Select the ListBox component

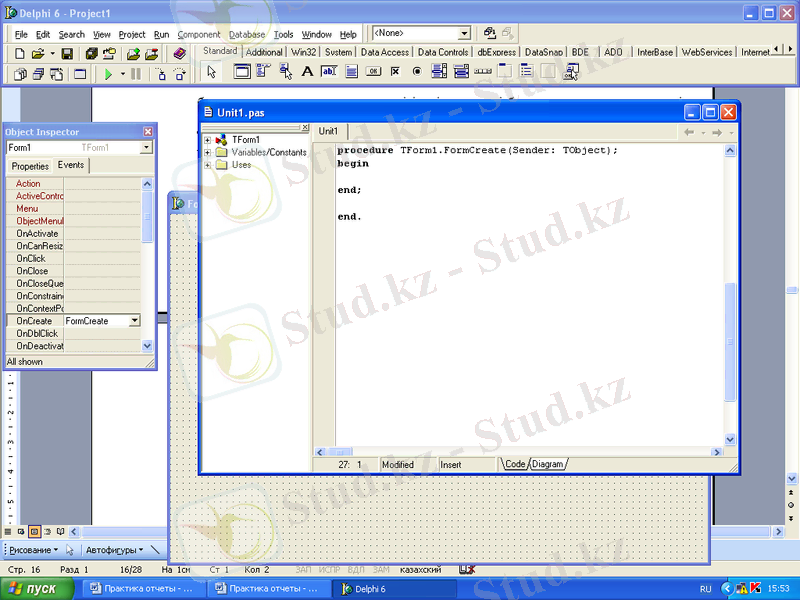pyautogui.click(x=439, y=71)
